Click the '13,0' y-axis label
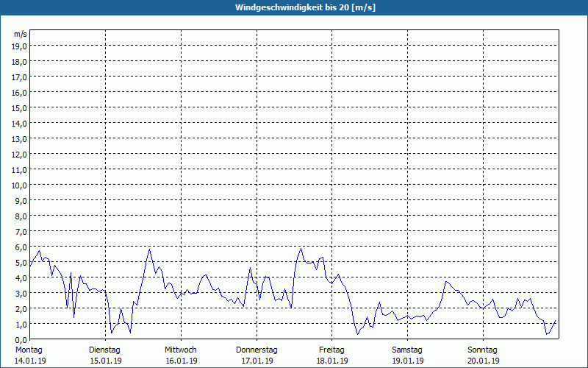The height and width of the screenshot is (368, 588). pos(20,139)
